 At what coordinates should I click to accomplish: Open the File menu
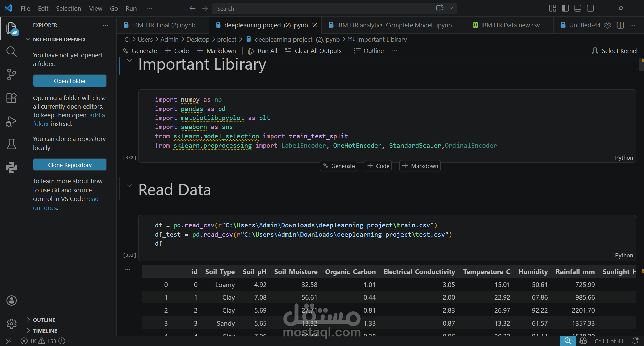(x=25, y=8)
